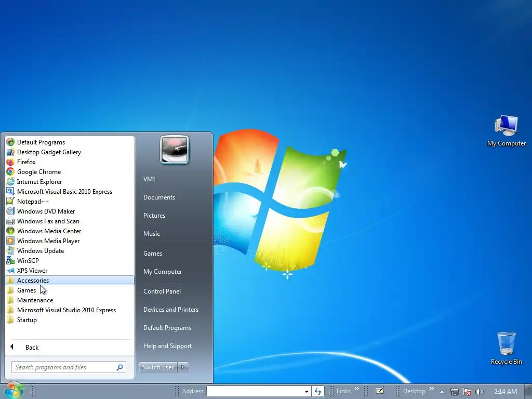Open the network tray icon
The image size is (532, 399).
click(454, 392)
